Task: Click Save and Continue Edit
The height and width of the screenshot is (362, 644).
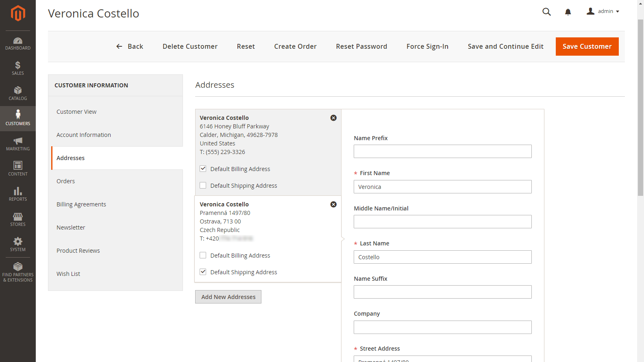Action: tap(505, 46)
